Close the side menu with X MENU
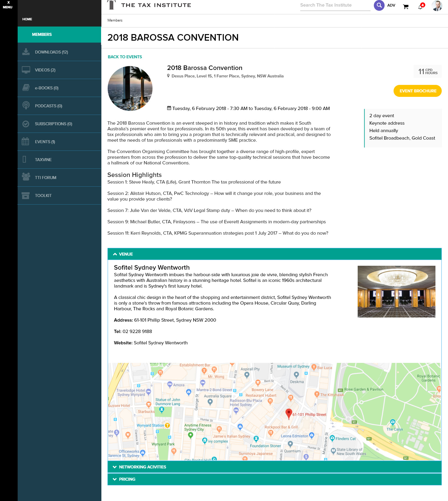The height and width of the screenshot is (501, 448). (x=8, y=5)
